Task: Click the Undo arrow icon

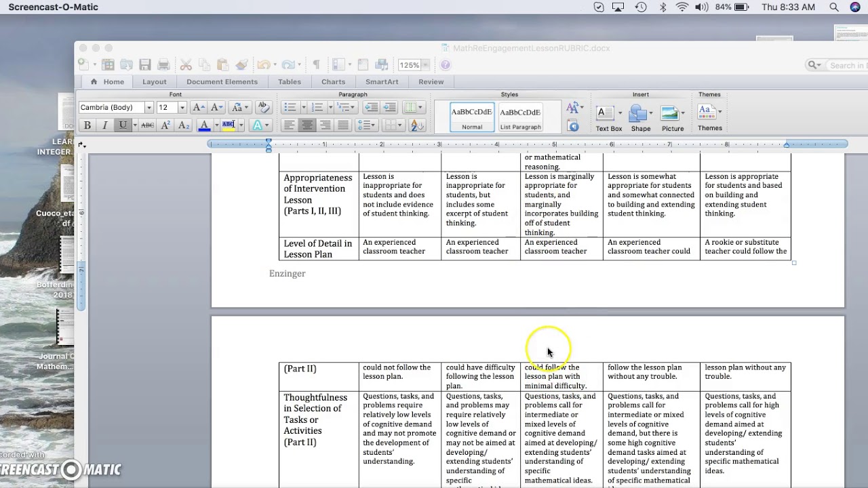Action: pyautogui.click(x=263, y=65)
